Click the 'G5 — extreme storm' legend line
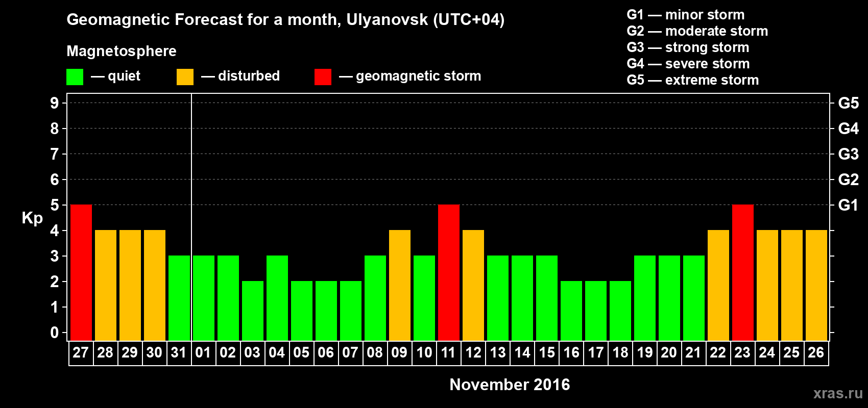This screenshot has height=408, width=868. tap(693, 80)
